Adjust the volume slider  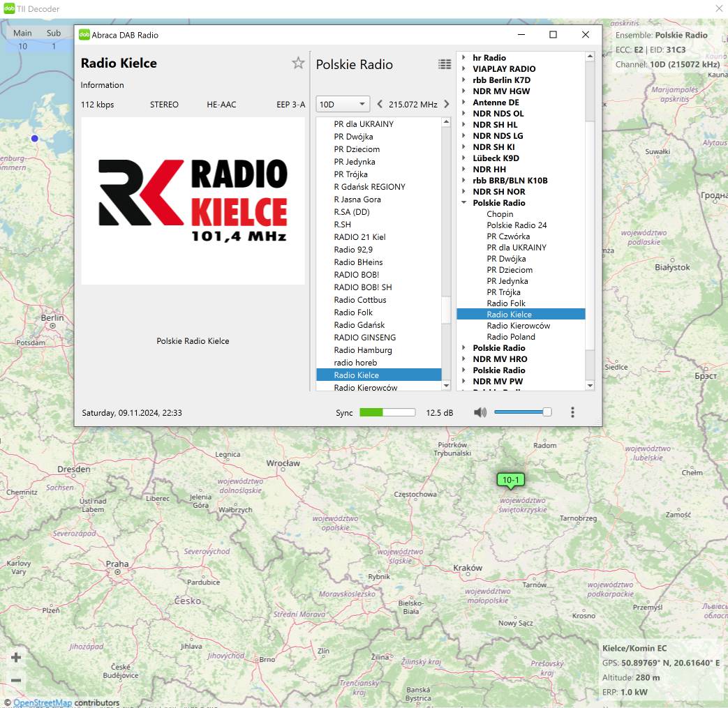(522, 412)
